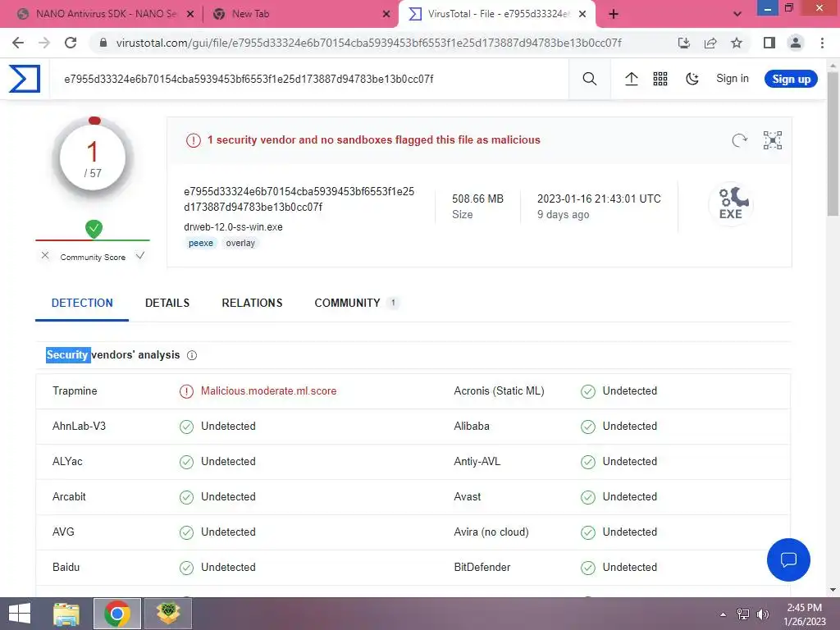Click the VirusTotal logo icon
This screenshot has width=840, height=630.
[x=24, y=79]
